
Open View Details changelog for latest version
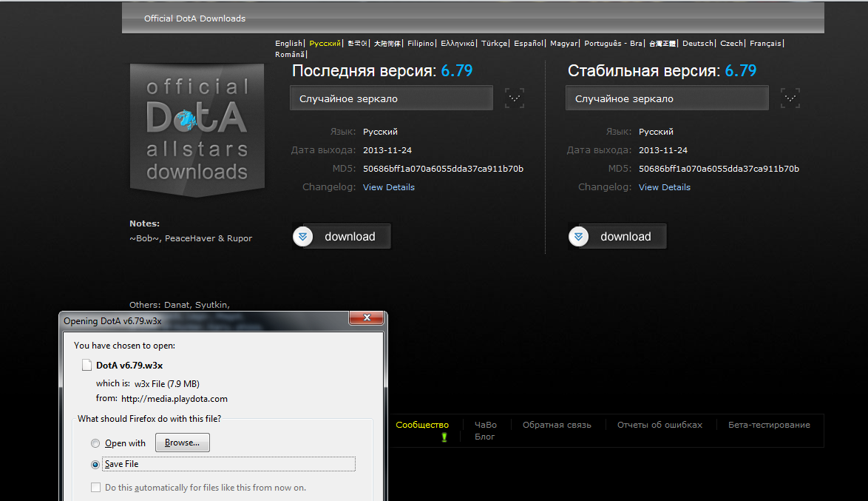coord(389,187)
